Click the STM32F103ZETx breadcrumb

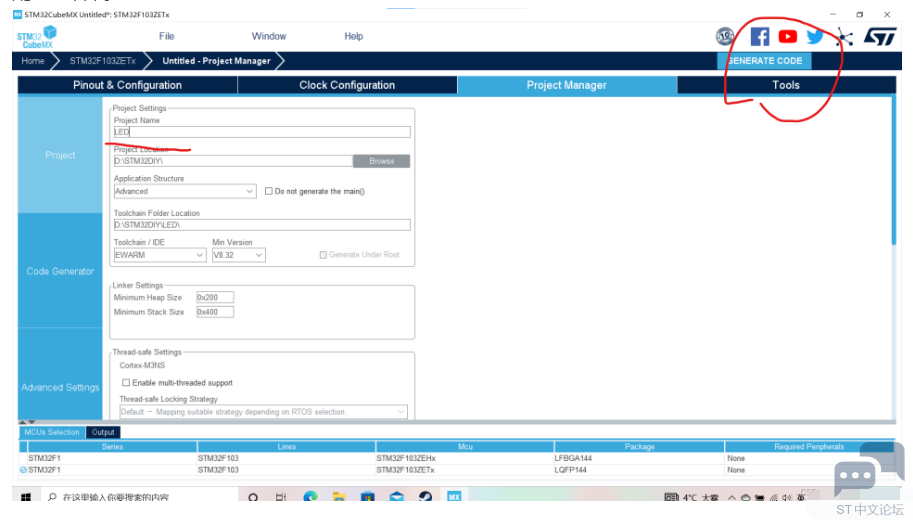click(x=102, y=61)
